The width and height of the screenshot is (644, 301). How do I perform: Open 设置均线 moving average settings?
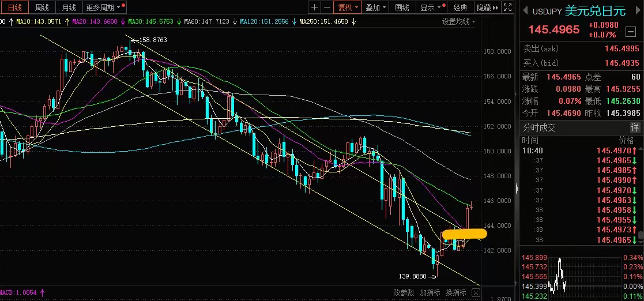(x=459, y=22)
